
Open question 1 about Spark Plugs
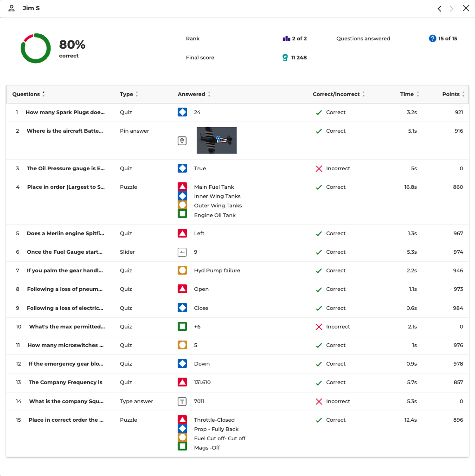pos(65,112)
